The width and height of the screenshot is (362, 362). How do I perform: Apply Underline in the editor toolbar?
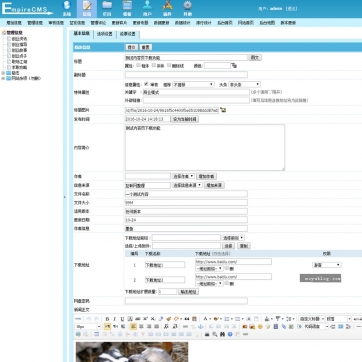[x=122, y=319]
